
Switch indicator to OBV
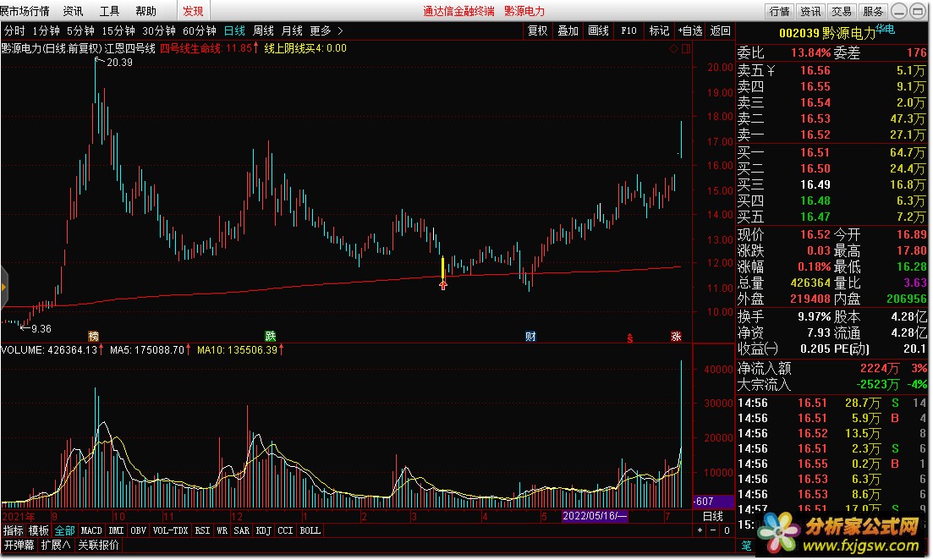(x=138, y=530)
